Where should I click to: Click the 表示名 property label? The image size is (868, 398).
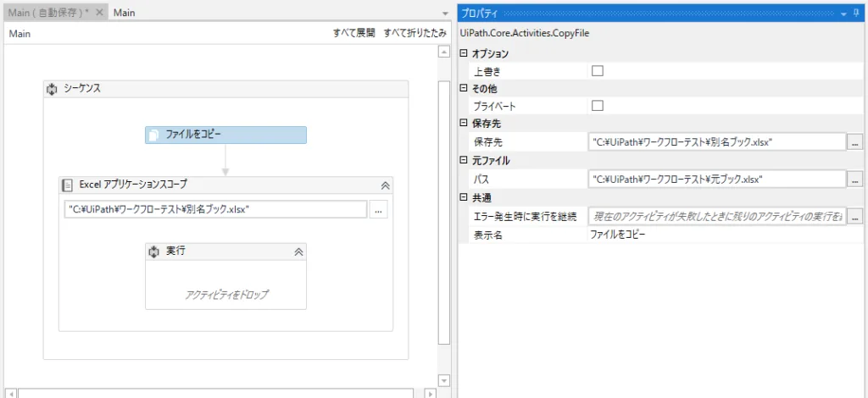[x=487, y=235]
